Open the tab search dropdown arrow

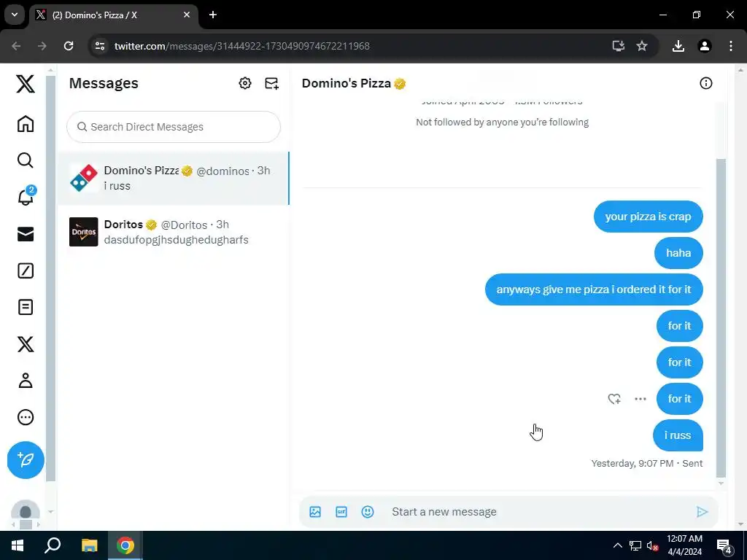pyautogui.click(x=15, y=15)
